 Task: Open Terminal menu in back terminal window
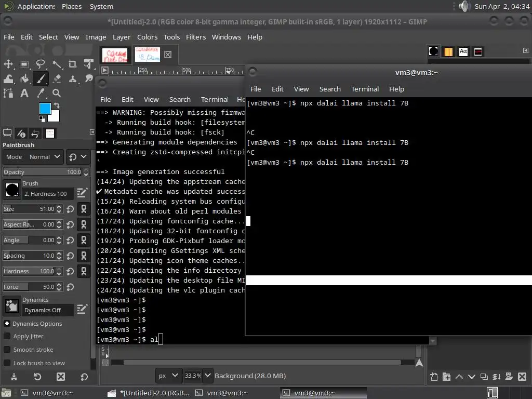[x=215, y=99]
